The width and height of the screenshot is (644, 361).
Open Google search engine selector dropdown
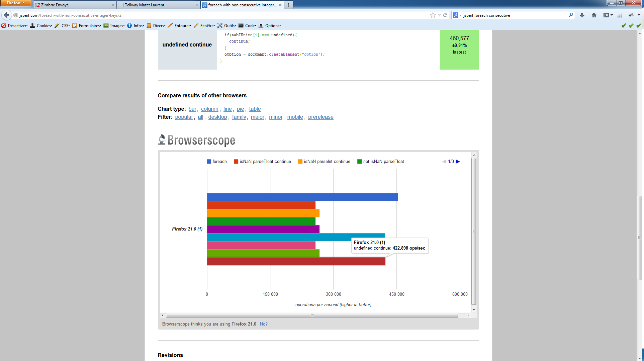pos(457,15)
